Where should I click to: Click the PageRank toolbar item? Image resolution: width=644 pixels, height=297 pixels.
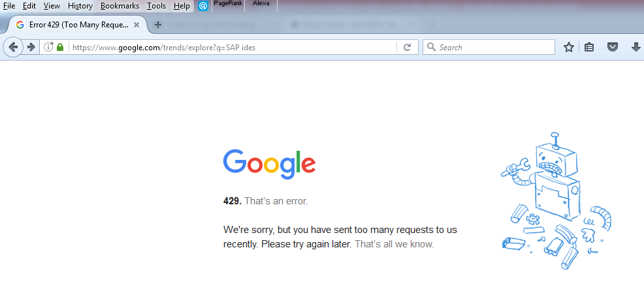228,4
